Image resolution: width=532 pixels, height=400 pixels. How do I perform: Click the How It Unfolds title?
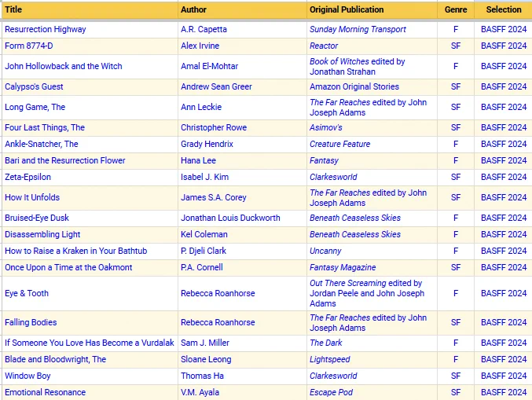tap(32, 197)
